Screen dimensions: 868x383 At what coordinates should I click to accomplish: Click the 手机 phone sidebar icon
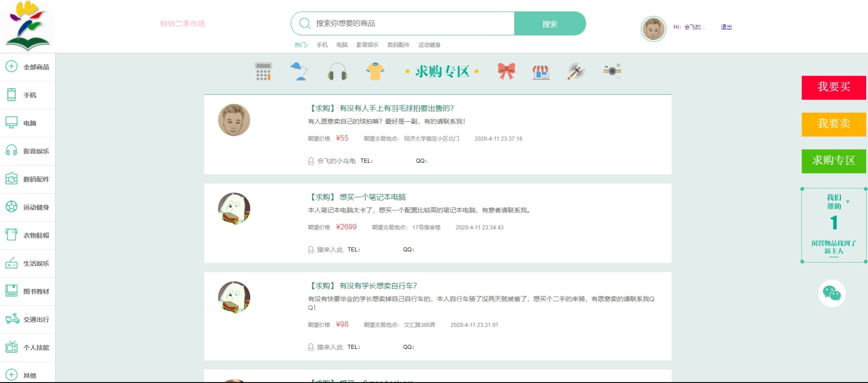12,95
